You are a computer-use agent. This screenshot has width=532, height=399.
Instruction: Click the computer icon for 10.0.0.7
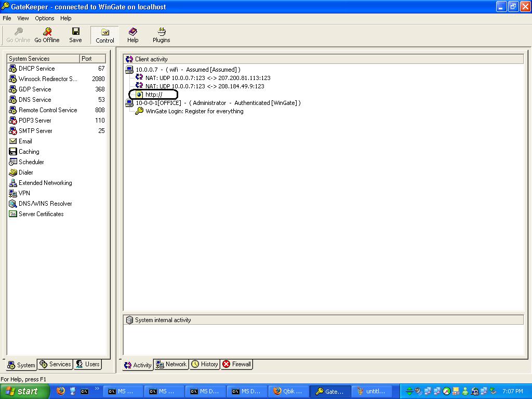coord(129,70)
